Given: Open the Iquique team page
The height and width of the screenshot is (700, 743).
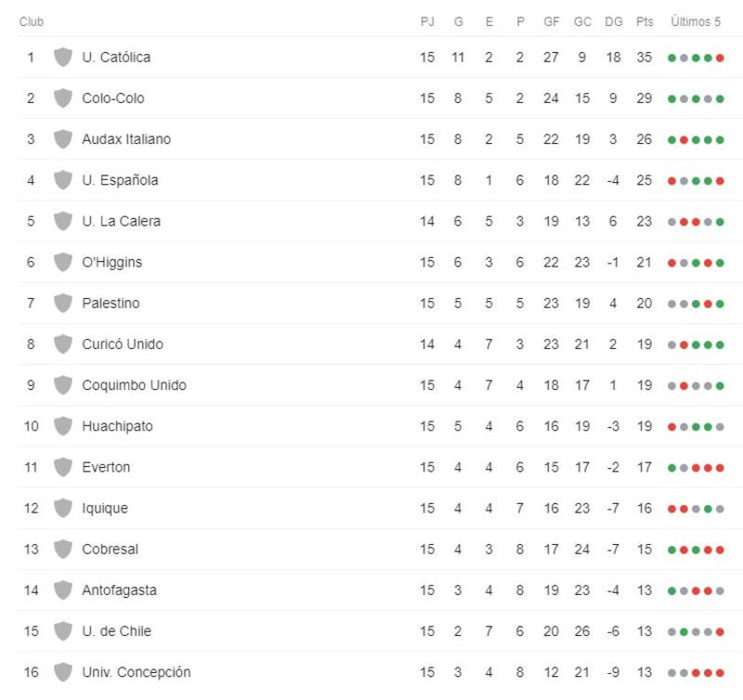Looking at the screenshot, I should point(105,508).
